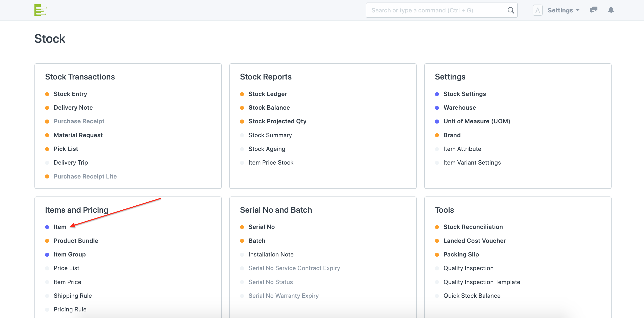Open Item Variant Settings
The height and width of the screenshot is (318, 644).
point(472,163)
